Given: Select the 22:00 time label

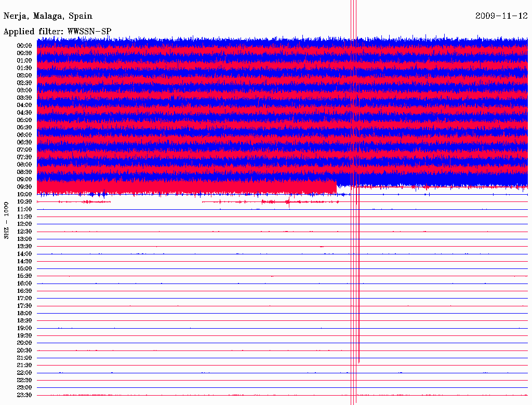Looking at the screenshot, I should tap(24, 373).
